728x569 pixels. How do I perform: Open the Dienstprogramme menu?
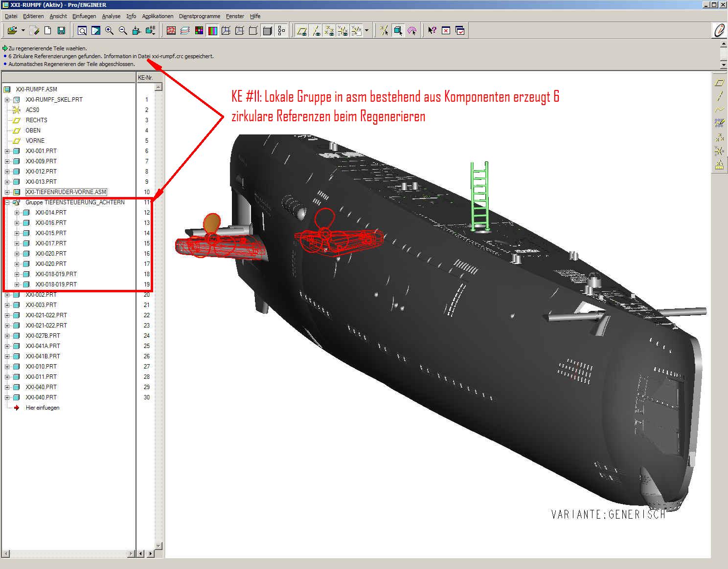(200, 16)
